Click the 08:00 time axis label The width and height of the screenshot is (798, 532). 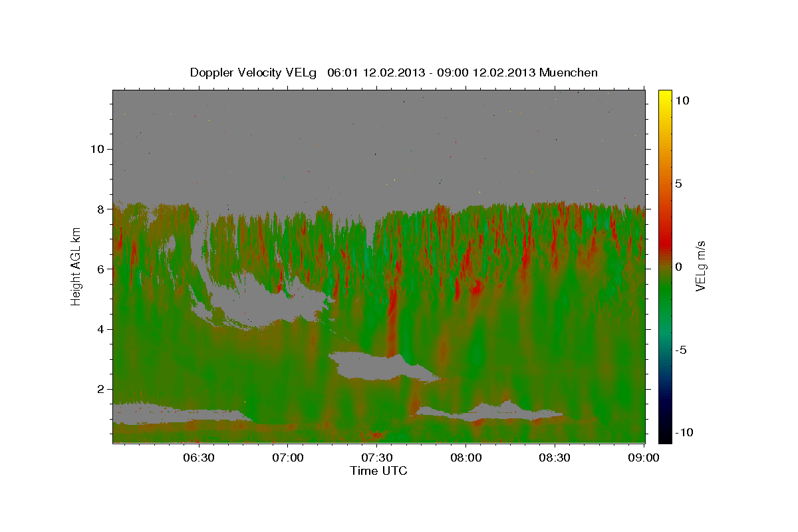pyautogui.click(x=466, y=458)
